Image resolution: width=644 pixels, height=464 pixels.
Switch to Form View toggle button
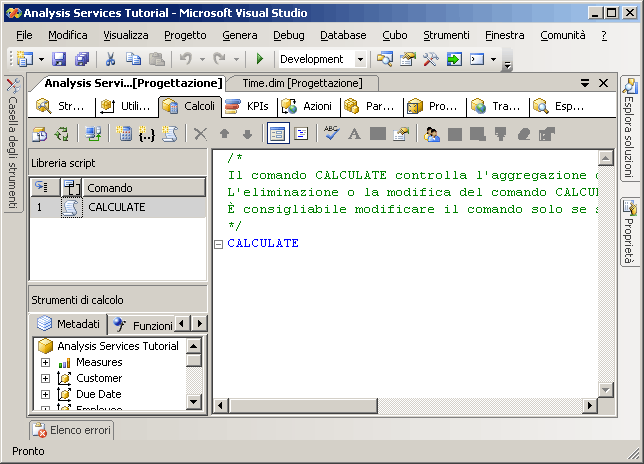click(x=278, y=133)
